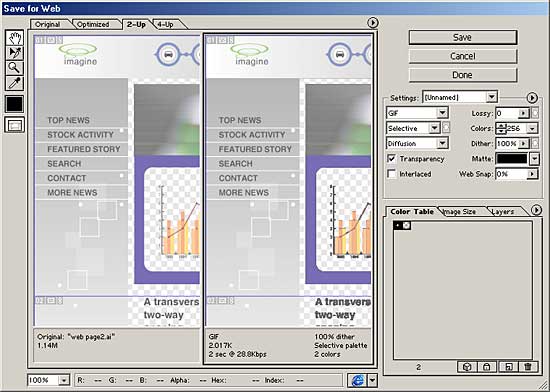550x392 pixels.
Task: Select the Slice Select tool
Action: tap(15, 53)
